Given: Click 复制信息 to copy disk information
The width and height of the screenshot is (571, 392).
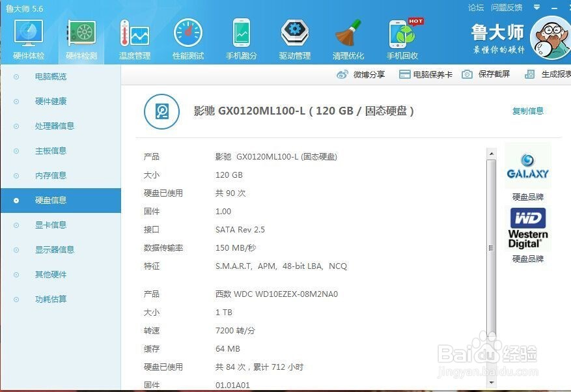Looking at the screenshot, I should click(x=528, y=111).
